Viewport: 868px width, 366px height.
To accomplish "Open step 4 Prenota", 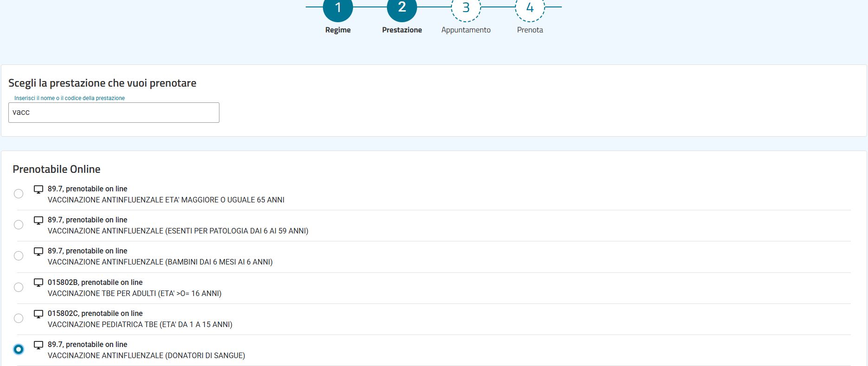I will [530, 8].
